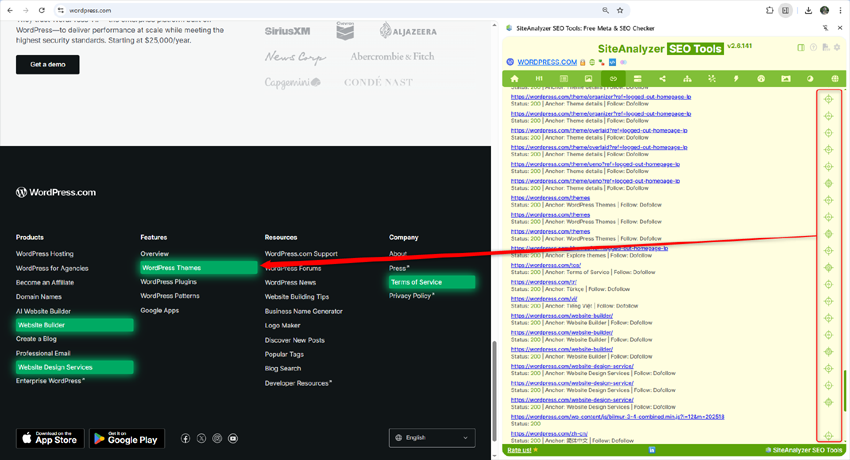Click the blue square icon beside WORDPRESS.COM
850x460 pixels.
[612, 62]
